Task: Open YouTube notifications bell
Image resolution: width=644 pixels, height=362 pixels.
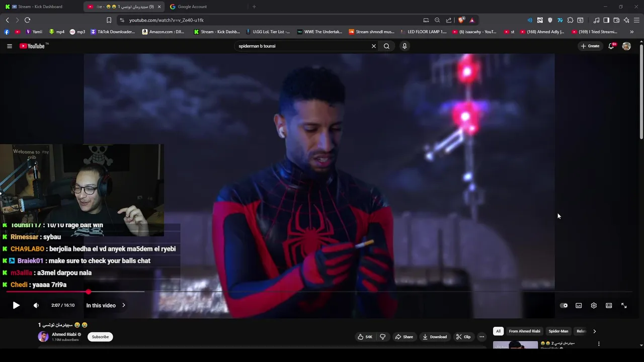Action: point(611,46)
